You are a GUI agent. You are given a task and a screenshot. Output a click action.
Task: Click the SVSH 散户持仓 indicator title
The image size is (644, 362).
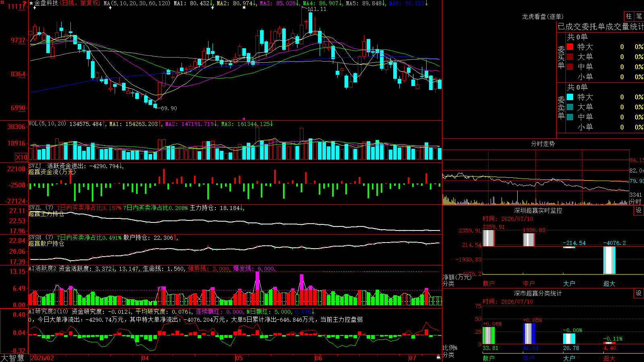[x=41, y=237]
